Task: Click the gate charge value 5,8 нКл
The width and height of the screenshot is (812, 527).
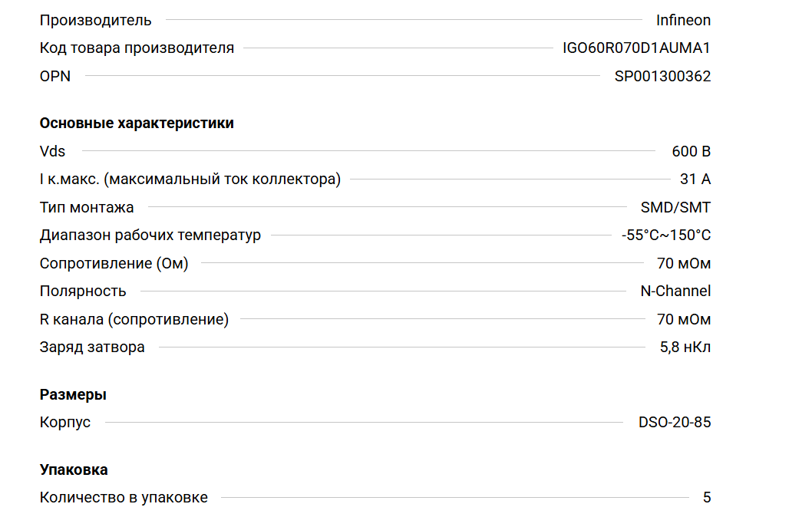Action: tap(685, 347)
